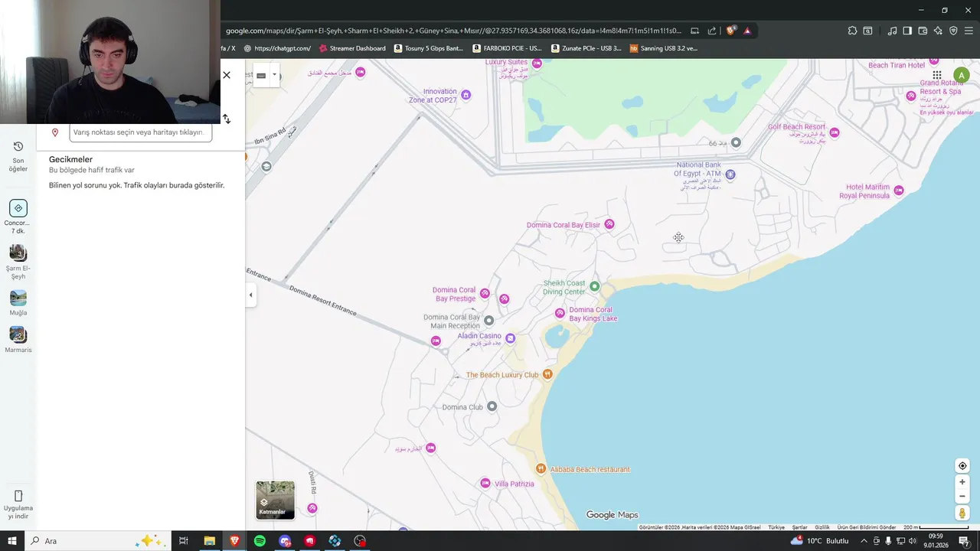Viewport: 980px width, 551px height.
Task: Click the Windows Ara search box
Action: 98,541
